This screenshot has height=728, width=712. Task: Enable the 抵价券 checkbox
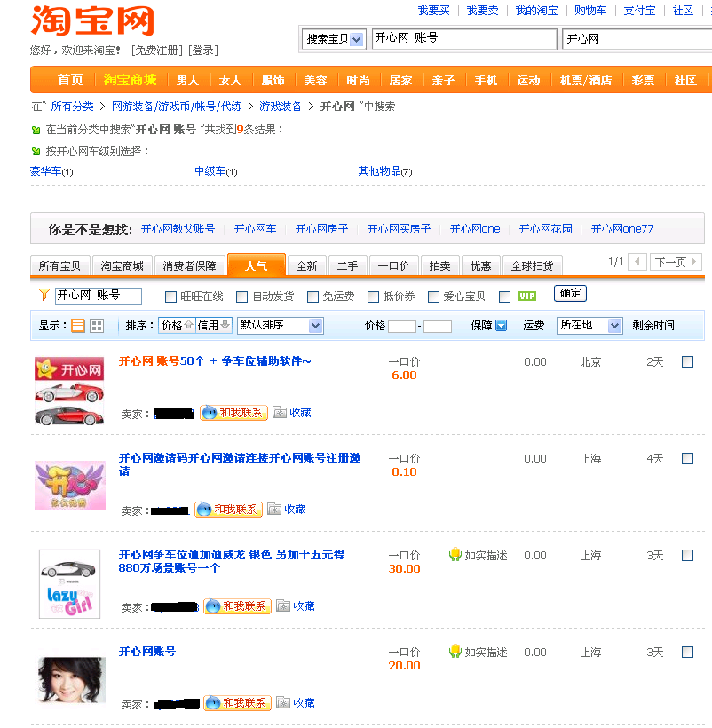click(x=373, y=297)
